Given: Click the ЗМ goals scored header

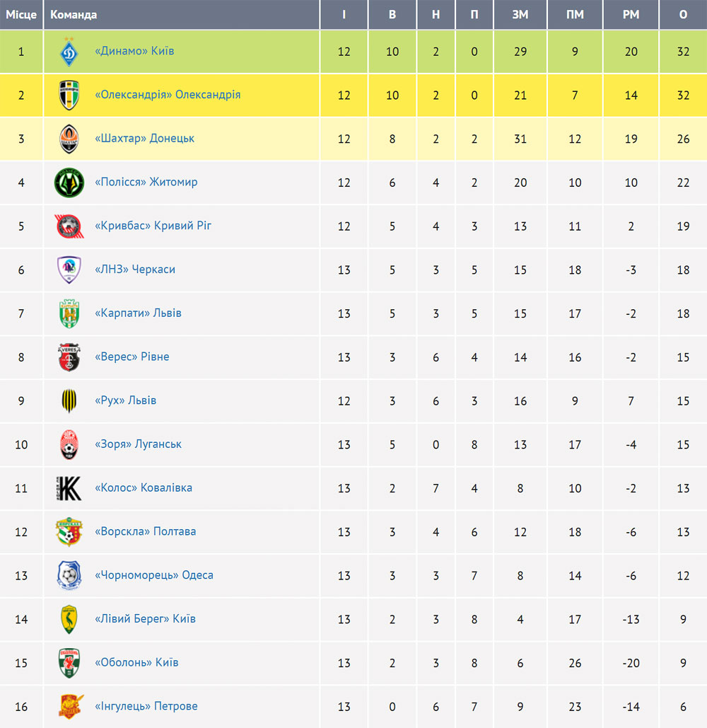Looking at the screenshot, I should [520, 14].
